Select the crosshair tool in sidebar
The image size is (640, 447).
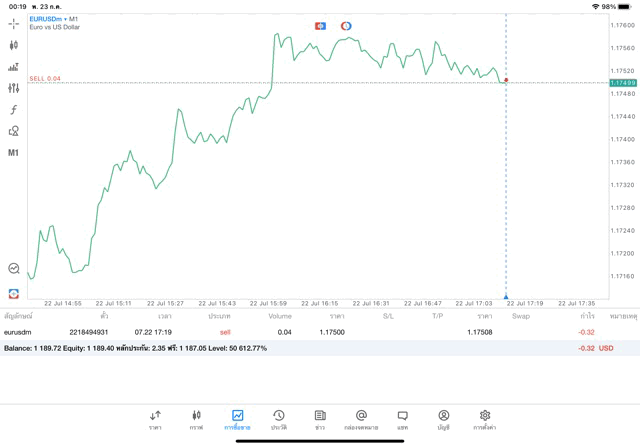(13, 24)
